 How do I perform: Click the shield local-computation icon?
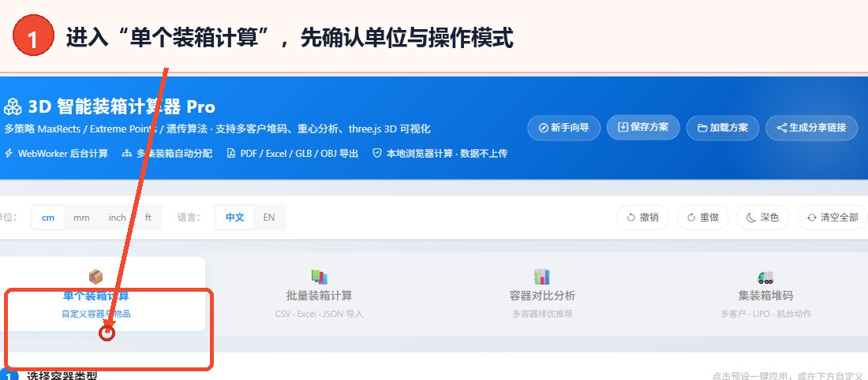[x=377, y=153]
